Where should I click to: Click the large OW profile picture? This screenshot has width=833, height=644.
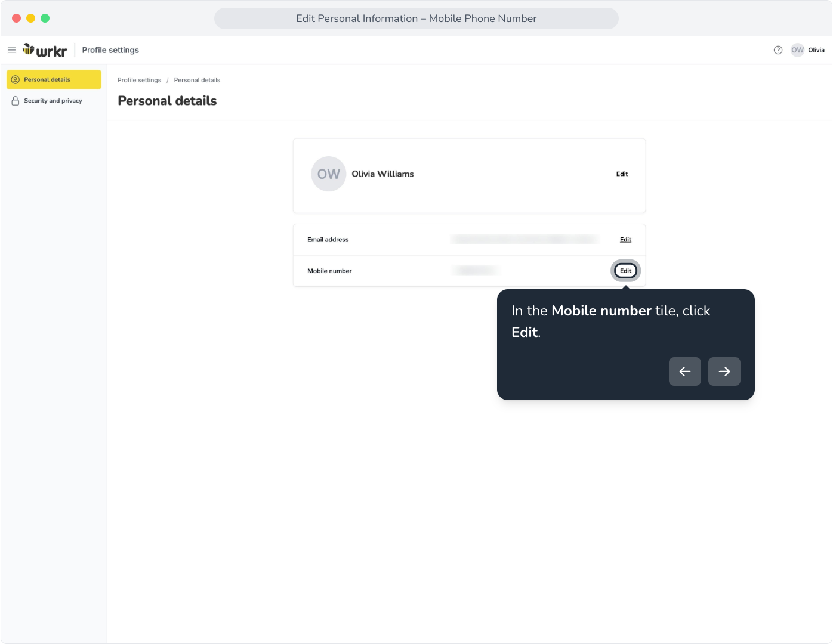point(329,174)
